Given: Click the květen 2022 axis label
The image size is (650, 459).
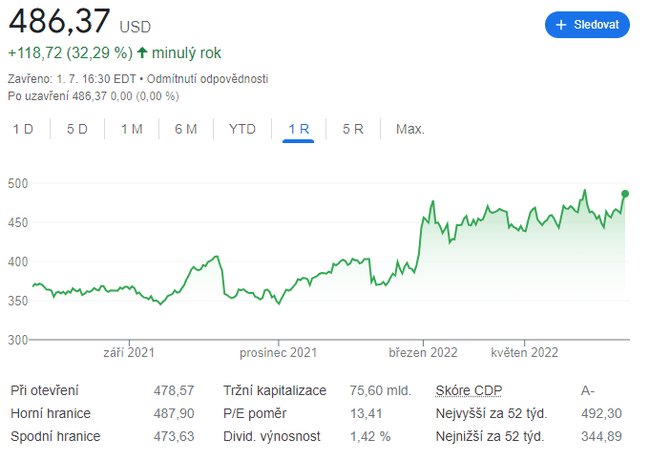Looking at the screenshot, I should pyautogui.click(x=524, y=352).
